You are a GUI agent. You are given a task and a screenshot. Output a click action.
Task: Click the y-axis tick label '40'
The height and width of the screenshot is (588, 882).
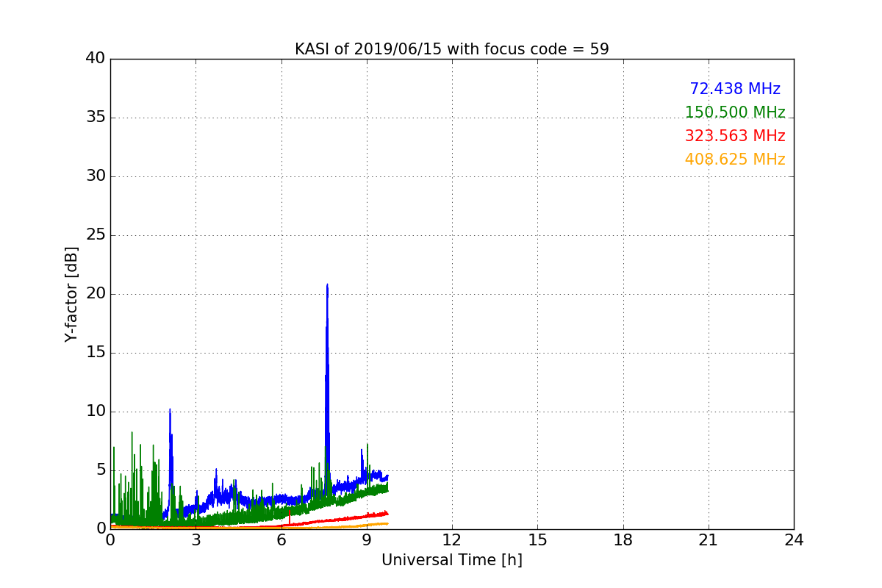(96, 59)
